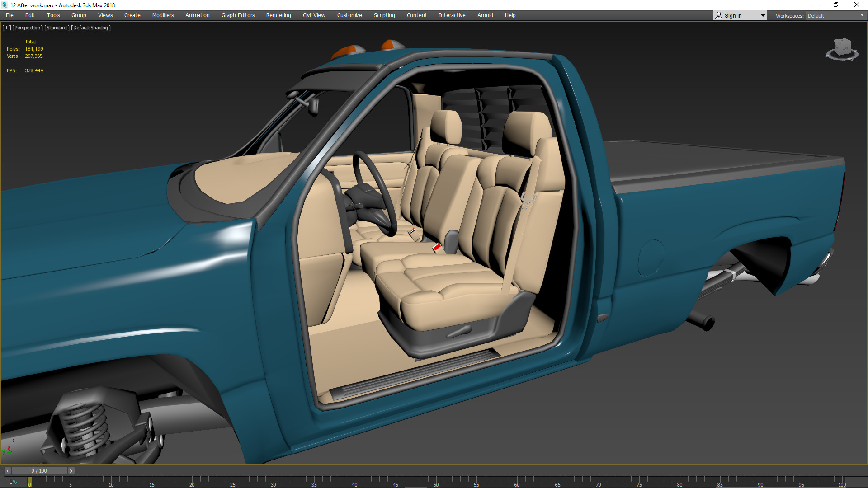The height and width of the screenshot is (488, 868).
Task: Open the Sign In dropdown arrow
Action: (x=763, y=15)
